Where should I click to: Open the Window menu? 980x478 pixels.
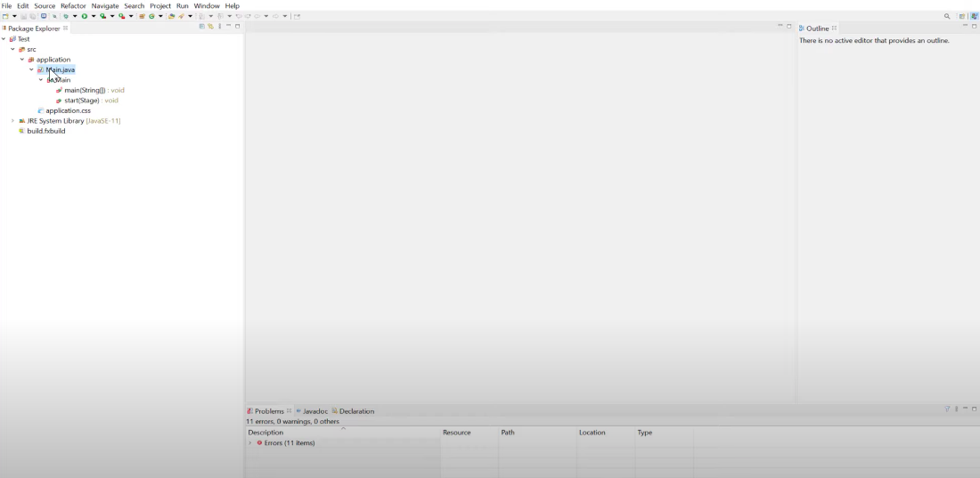[207, 5]
